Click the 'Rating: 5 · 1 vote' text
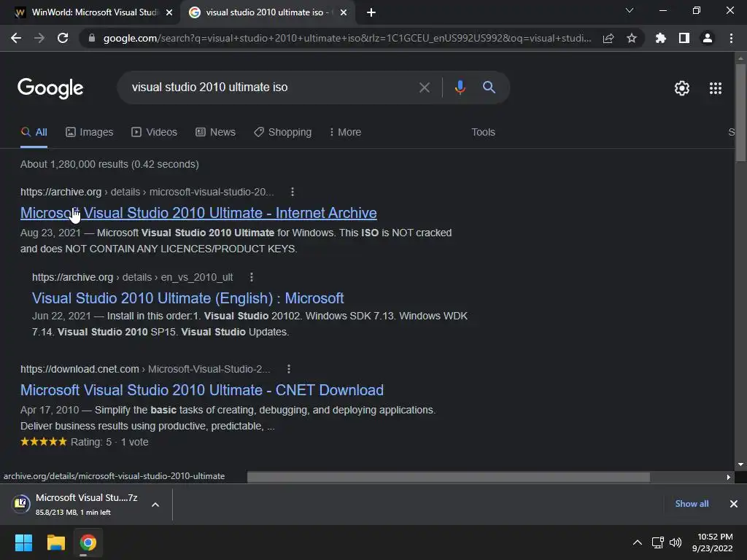Screen dimensions: 747x560 coord(109,442)
